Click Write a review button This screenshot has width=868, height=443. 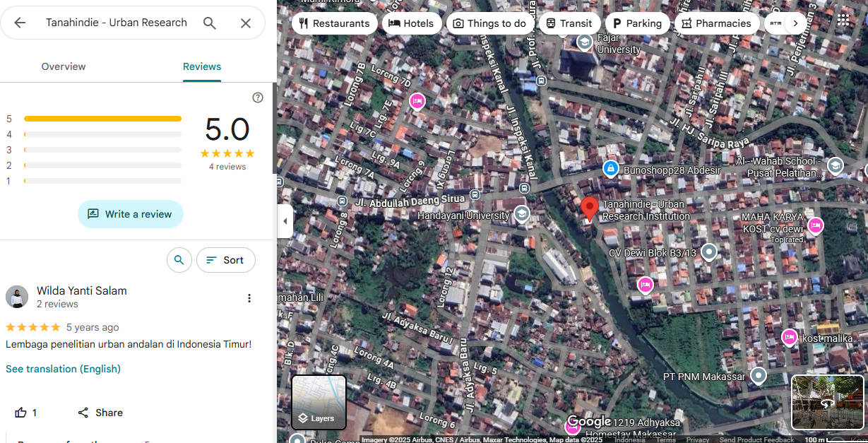131,214
